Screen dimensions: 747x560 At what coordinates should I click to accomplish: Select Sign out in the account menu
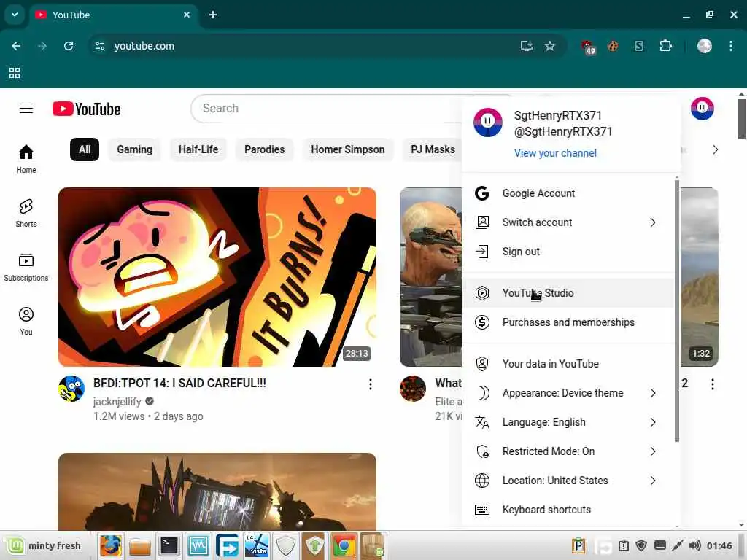[568, 252]
